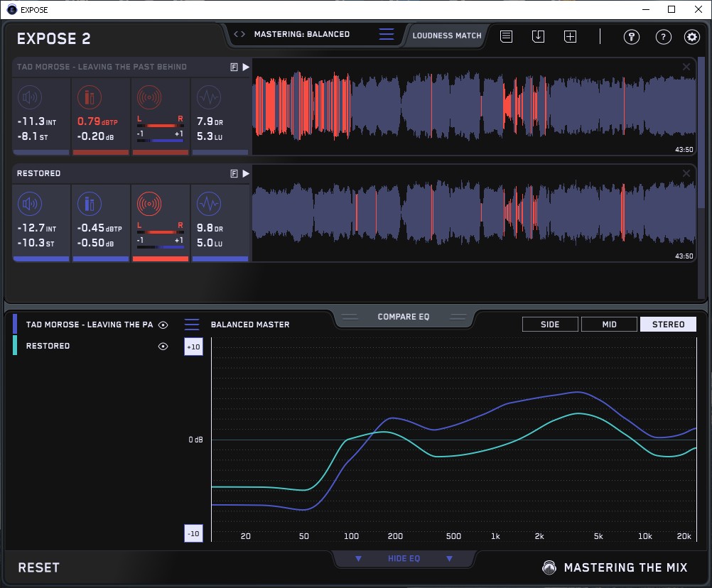Open the Mastering: Balanced preset dropdown
Viewport: 712px width, 588px height.
(301, 34)
